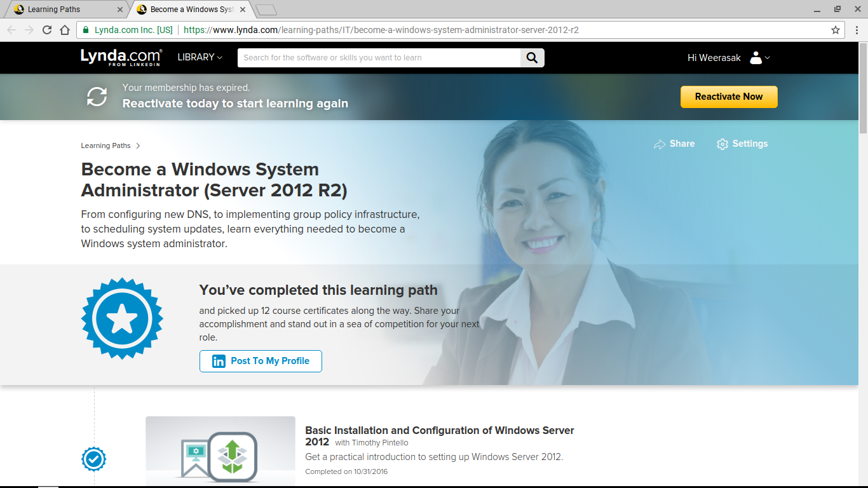Click the Learning Paths breadcrumb link
Screen dimensions: 868x488
point(105,146)
